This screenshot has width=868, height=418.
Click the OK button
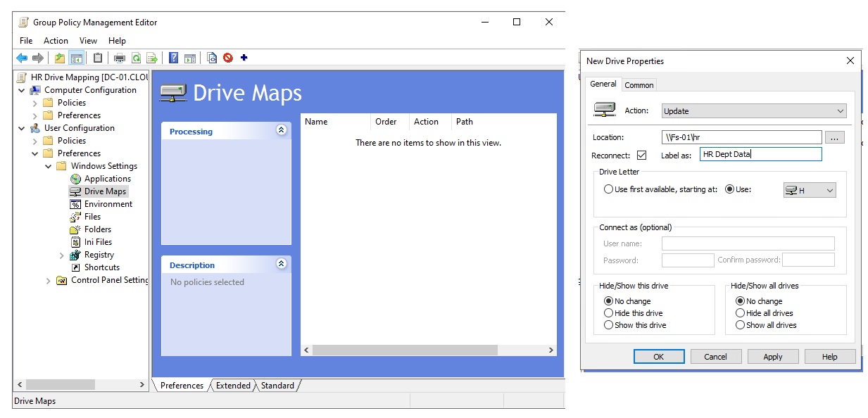coord(658,356)
